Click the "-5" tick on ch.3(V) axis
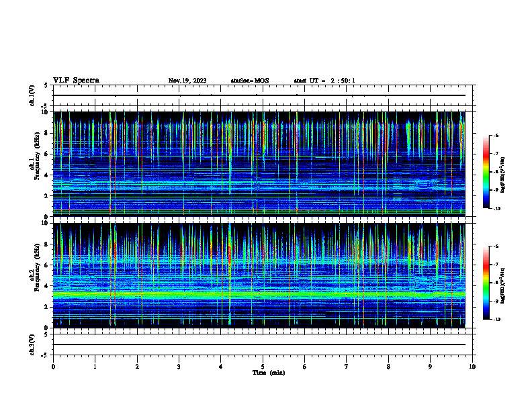Image resolution: width=532 pixels, height=411 pixels. 45,355
